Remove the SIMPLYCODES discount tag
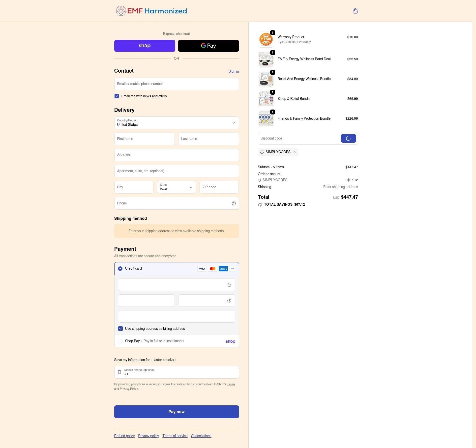The width and height of the screenshot is (476, 448). [x=295, y=152]
